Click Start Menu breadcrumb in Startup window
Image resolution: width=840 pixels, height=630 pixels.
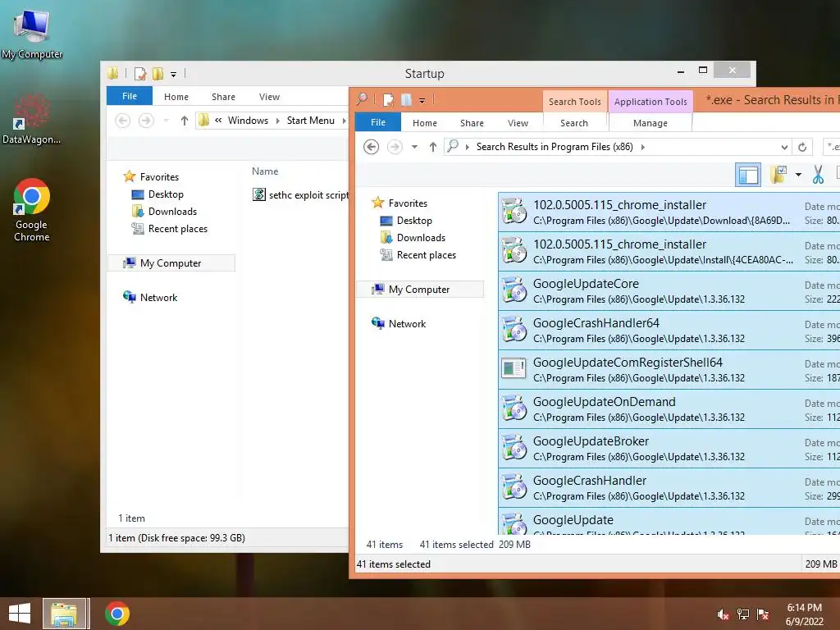[311, 121]
